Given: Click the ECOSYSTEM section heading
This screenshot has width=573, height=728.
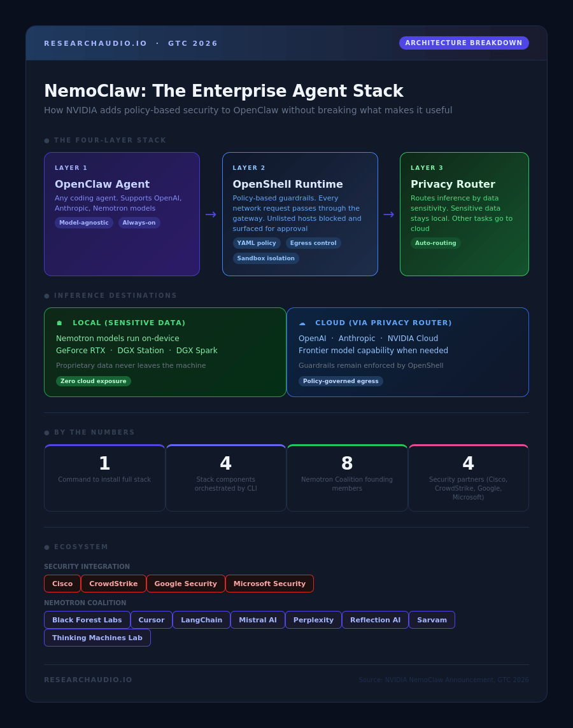Looking at the screenshot, I should click(81, 547).
